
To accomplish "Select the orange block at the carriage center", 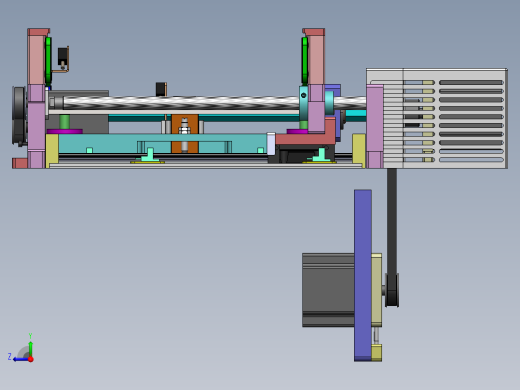I will (x=185, y=133).
